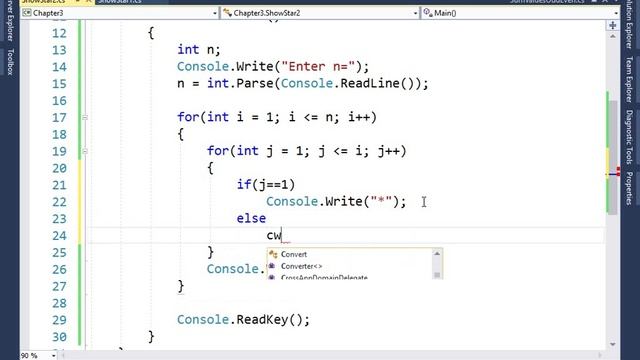
Task: Open the Diagnostic Tools side tab
Action: pyautogui.click(x=629, y=137)
